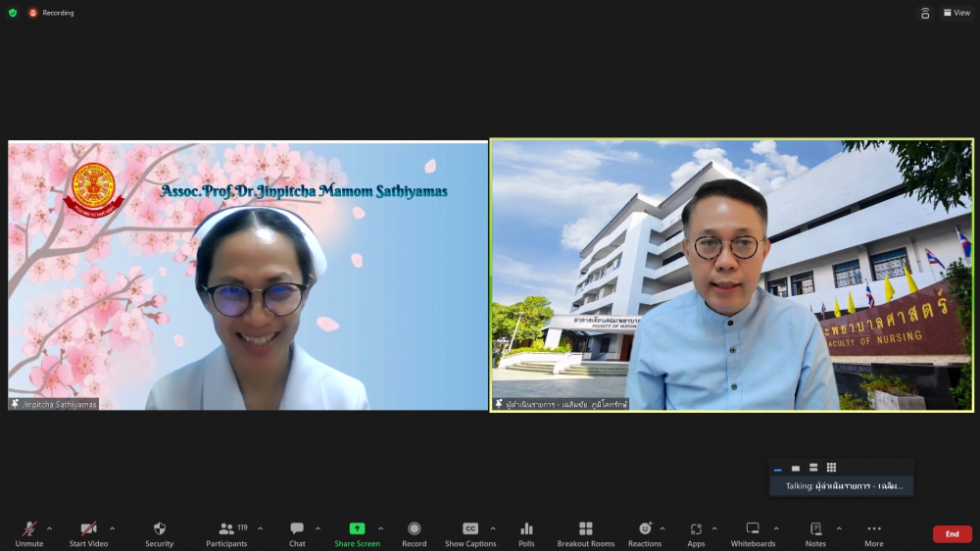Click the red End meeting button
The height and width of the screenshot is (551, 980).
[952, 534]
